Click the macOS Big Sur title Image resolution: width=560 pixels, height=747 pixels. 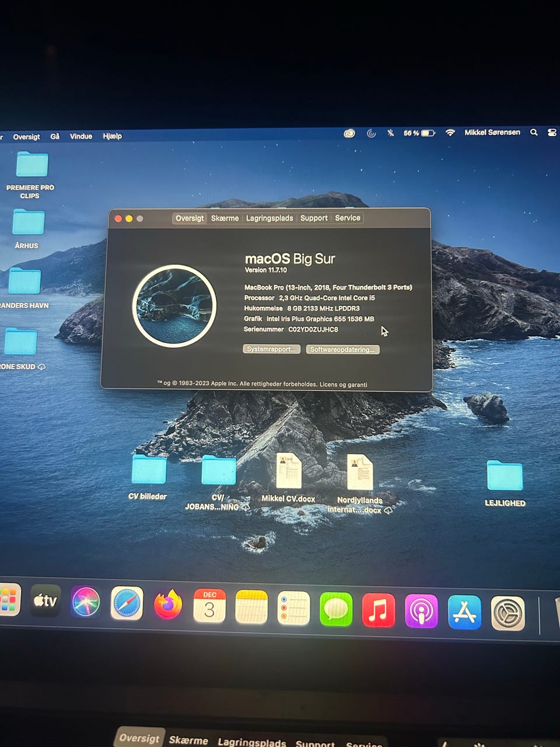pos(290,259)
